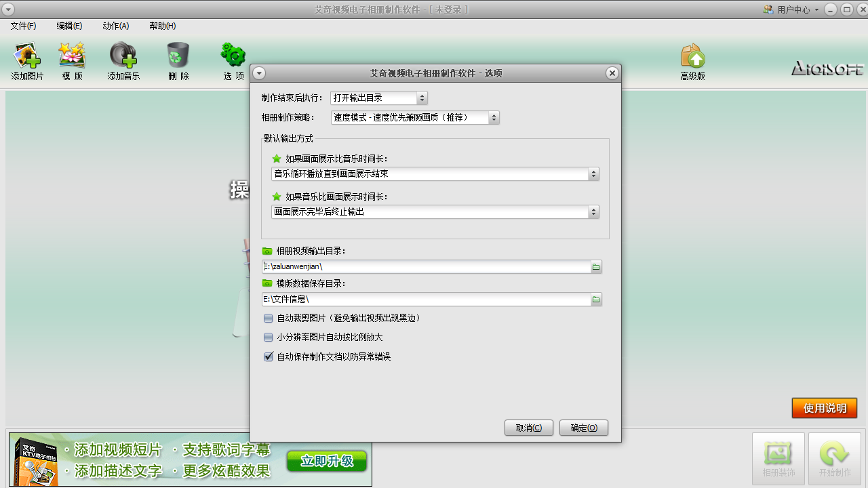Browse folder for 相册视频输出目录
Viewport: 868px width, 488px height.
[595, 266]
